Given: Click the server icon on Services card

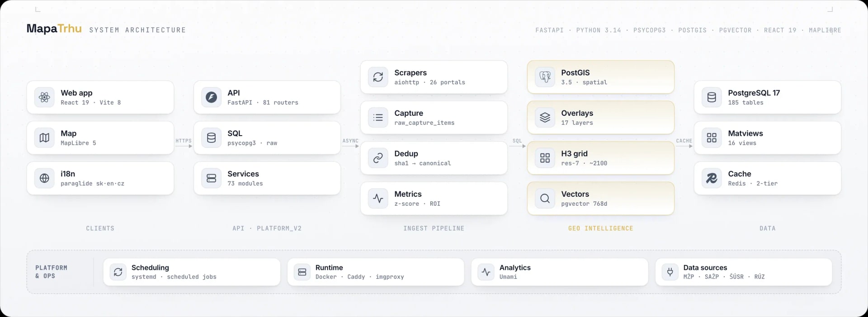Looking at the screenshot, I should tap(211, 178).
